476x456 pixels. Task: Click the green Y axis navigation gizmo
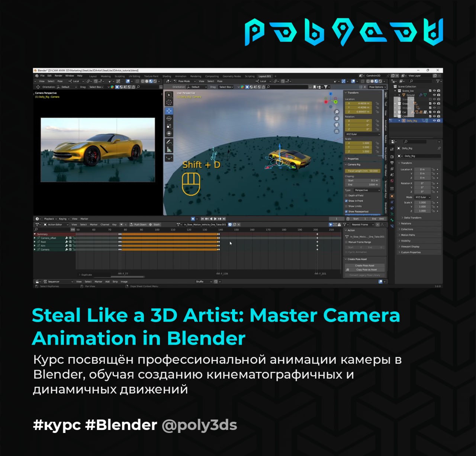[x=335, y=101]
